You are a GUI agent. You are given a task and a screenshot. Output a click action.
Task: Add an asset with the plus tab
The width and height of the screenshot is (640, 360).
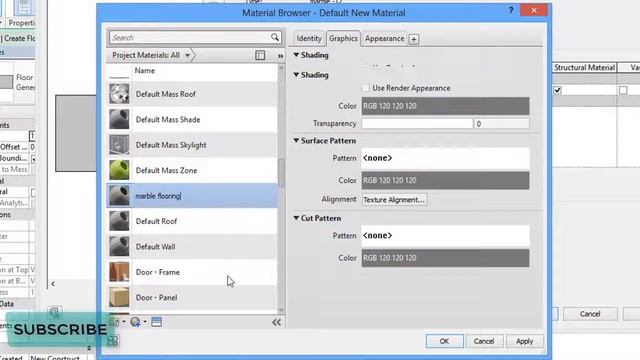[x=414, y=39]
